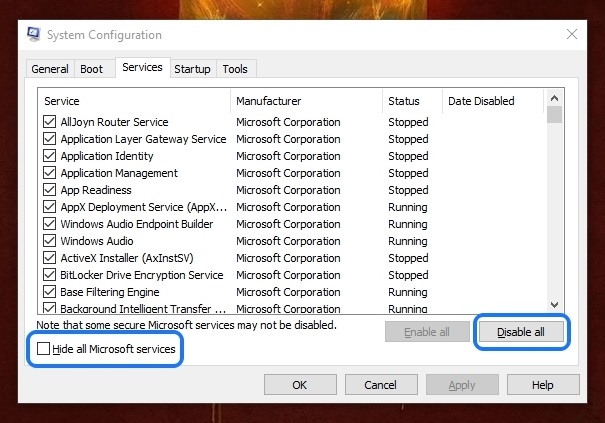Sort by the Status column header
Screen dimensions: 605x423
(x=412, y=101)
